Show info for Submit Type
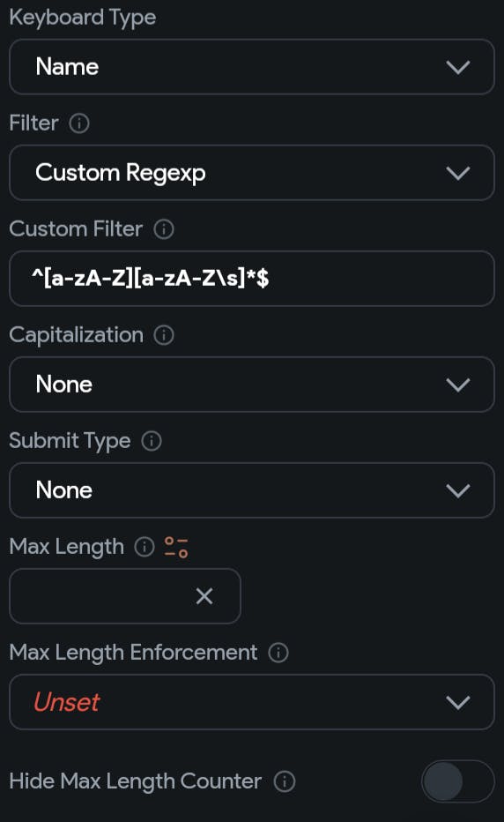Viewport: 504px width, 822px height. pos(152,441)
